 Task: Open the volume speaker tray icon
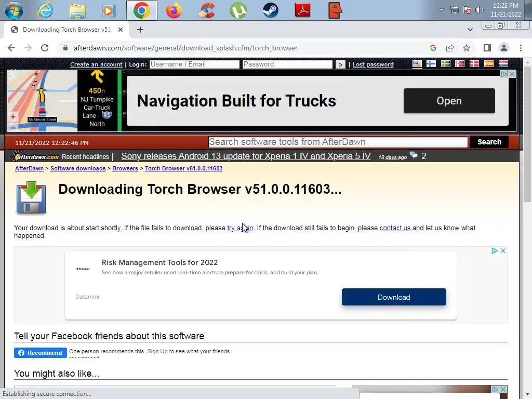[x=480, y=10]
